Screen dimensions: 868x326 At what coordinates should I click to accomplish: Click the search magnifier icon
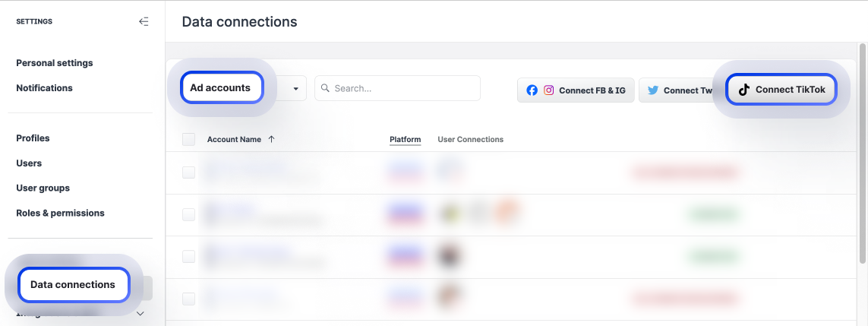[x=325, y=88]
